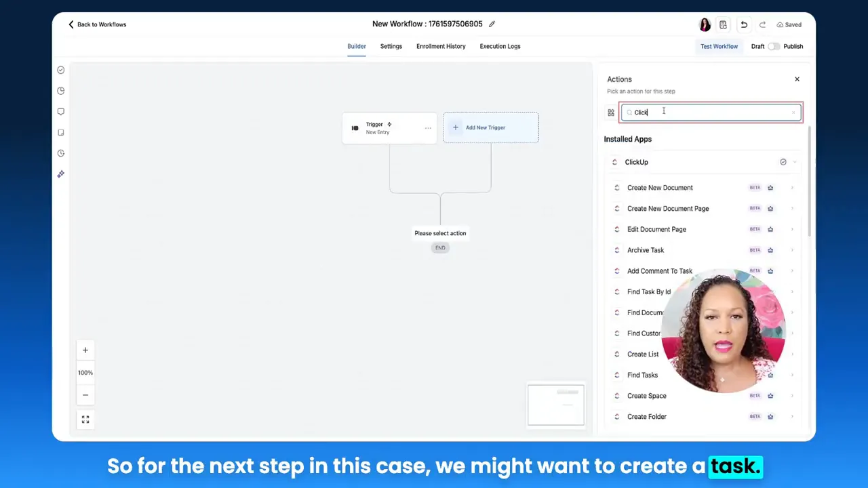The width and height of the screenshot is (868, 488).
Task: Click the pencil edit icon beside the workflow name
Action: [492, 24]
